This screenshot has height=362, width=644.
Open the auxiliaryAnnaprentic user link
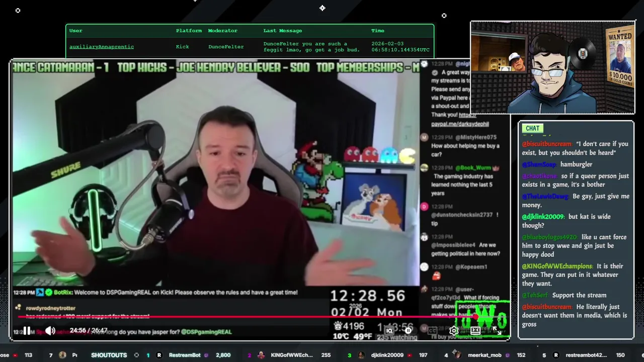[102, 47]
